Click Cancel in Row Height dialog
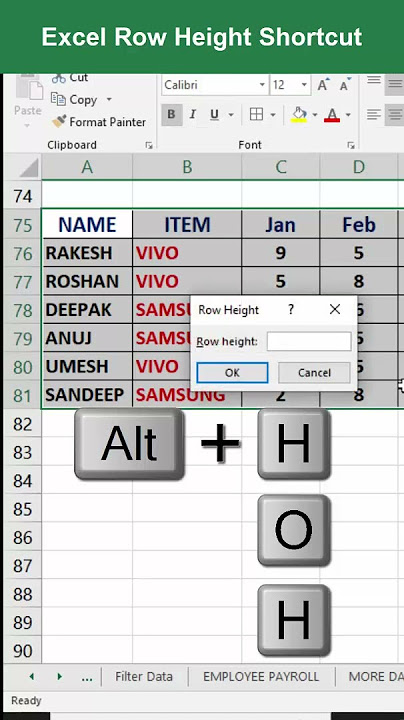 point(314,372)
